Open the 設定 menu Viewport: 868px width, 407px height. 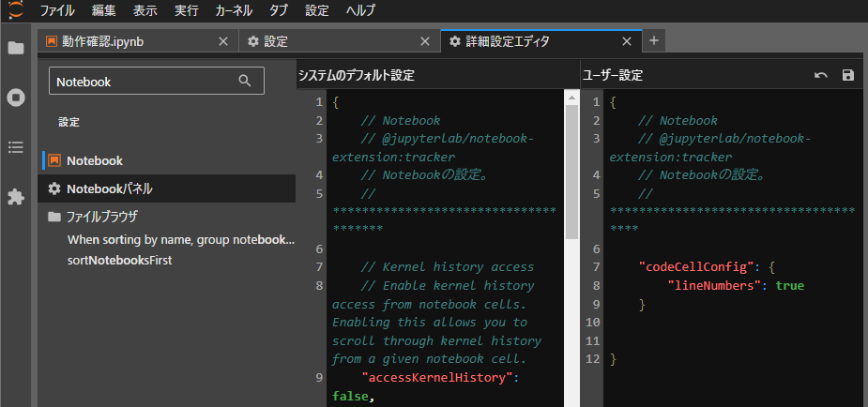point(317,10)
